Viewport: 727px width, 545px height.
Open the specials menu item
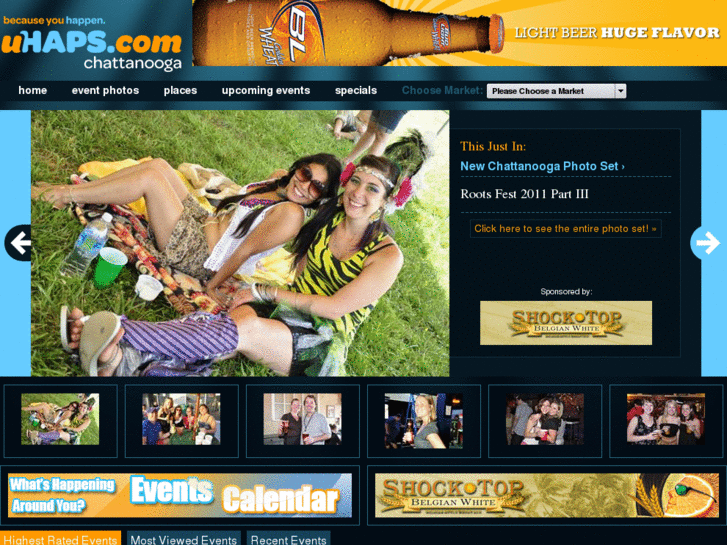point(356,90)
